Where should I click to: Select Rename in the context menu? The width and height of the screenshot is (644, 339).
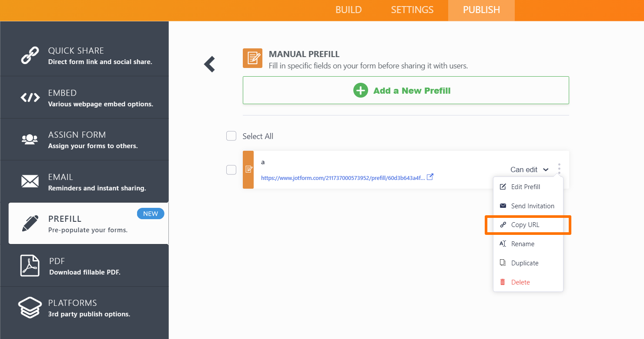pyautogui.click(x=528, y=244)
